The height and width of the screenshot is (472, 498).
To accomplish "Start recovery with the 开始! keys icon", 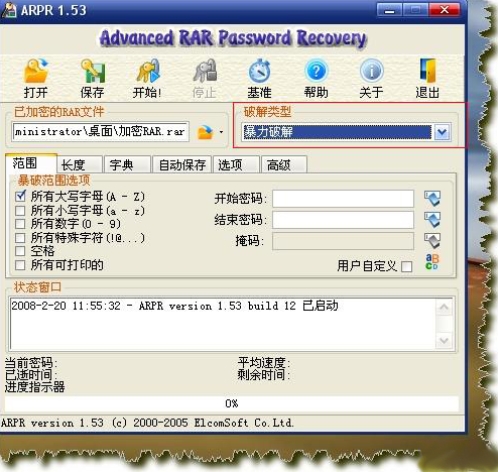I will click(148, 71).
